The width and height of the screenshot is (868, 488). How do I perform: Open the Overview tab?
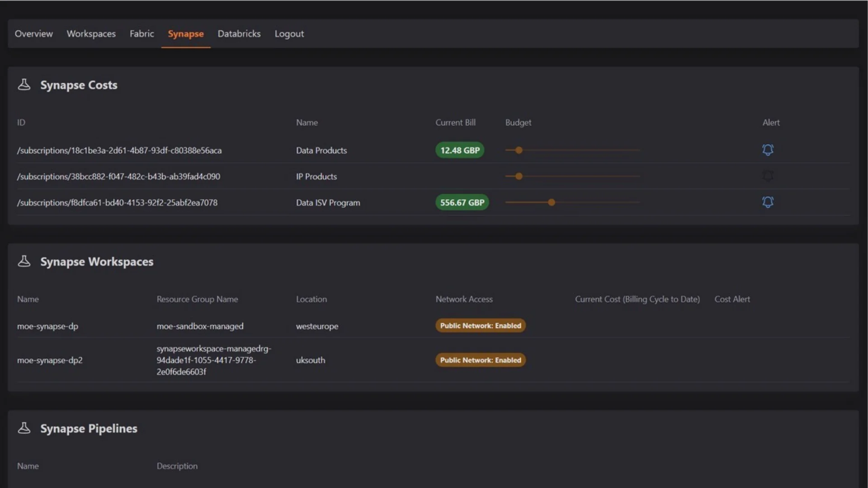point(33,33)
